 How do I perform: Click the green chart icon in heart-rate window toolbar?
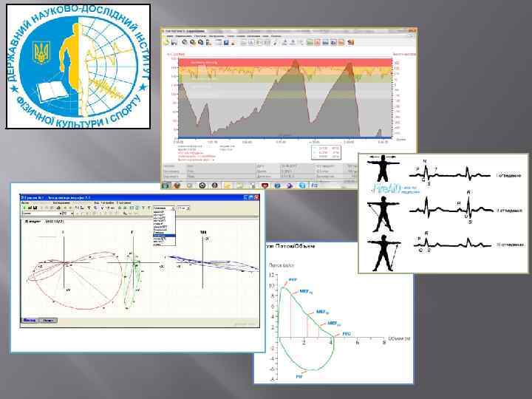pyautogui.click(x=310, y=42)
